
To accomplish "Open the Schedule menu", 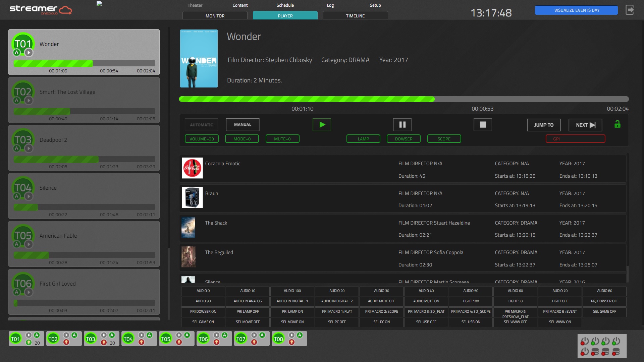I will (285, 5).
